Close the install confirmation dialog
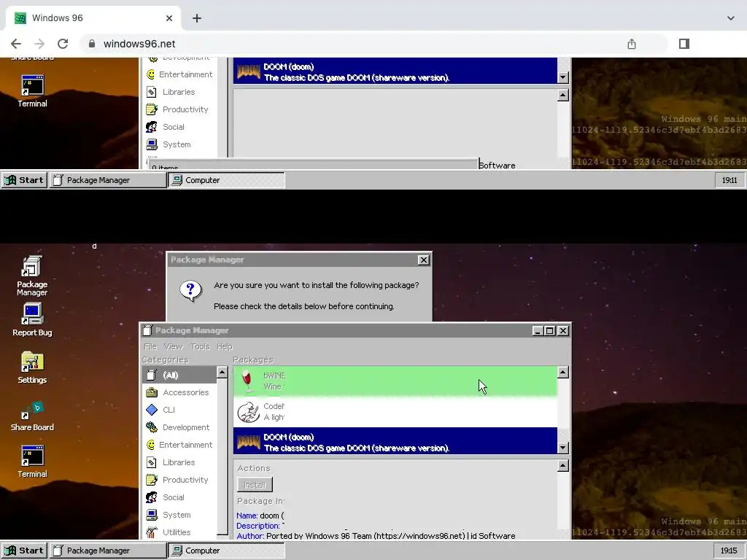Viewport: 747px width, 560px height. (x=423, y=260)
